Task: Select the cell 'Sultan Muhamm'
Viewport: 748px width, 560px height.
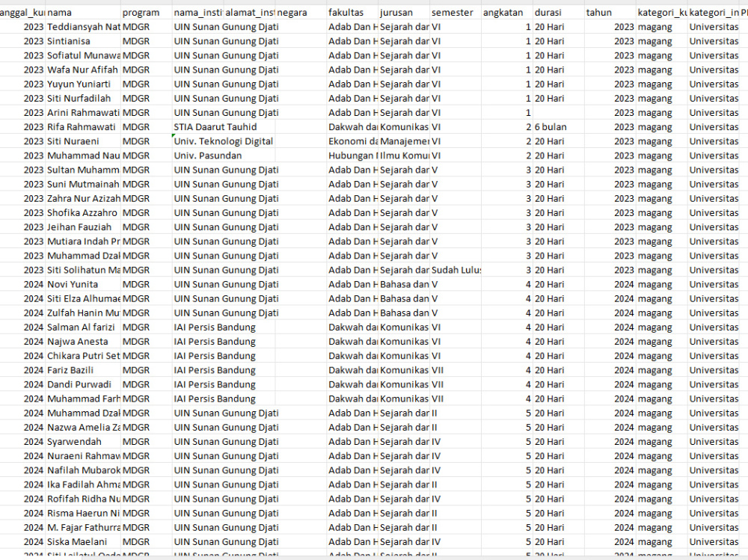Action: coord(83,170)
